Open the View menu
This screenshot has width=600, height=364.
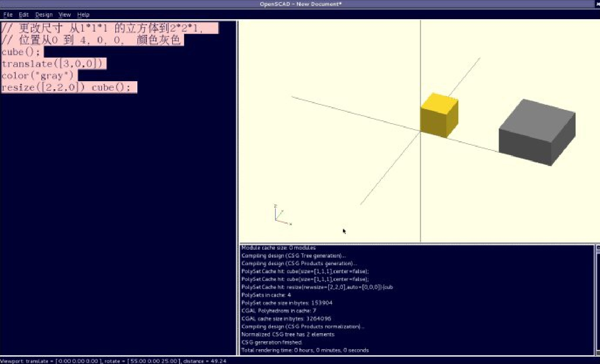64,15
